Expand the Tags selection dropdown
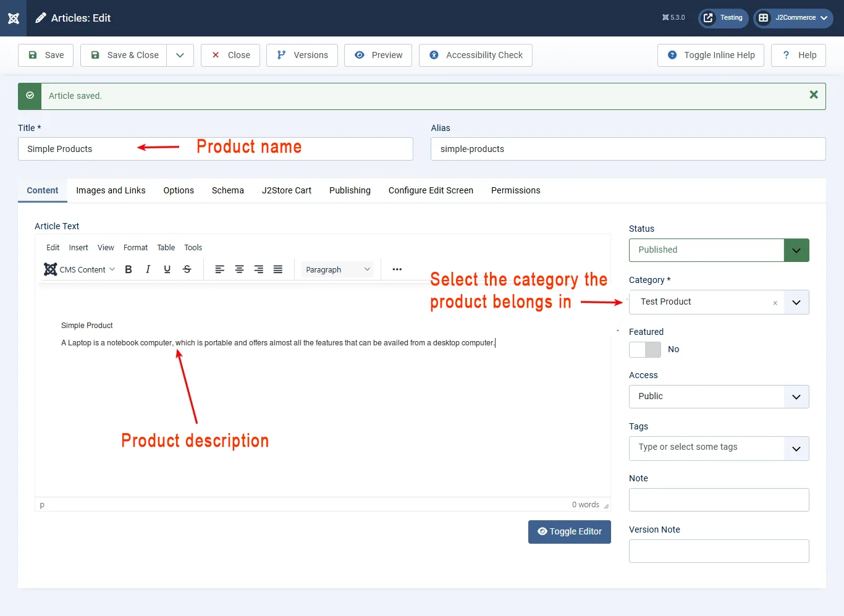 coord(796,449)
